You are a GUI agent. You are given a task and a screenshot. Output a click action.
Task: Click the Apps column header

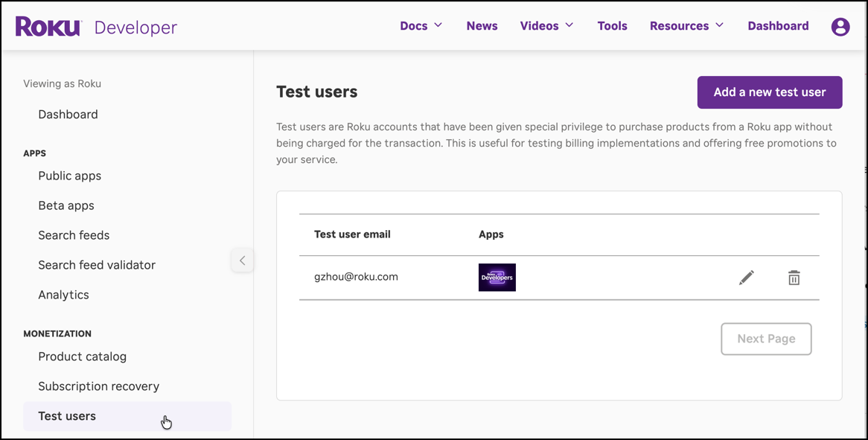pyautogui.click(x=491, y=234)
